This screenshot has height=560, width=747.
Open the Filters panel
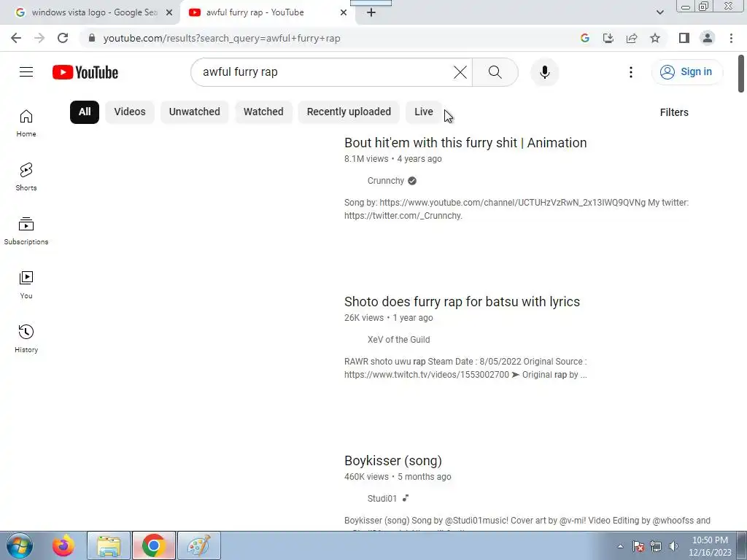coord(673,112)
